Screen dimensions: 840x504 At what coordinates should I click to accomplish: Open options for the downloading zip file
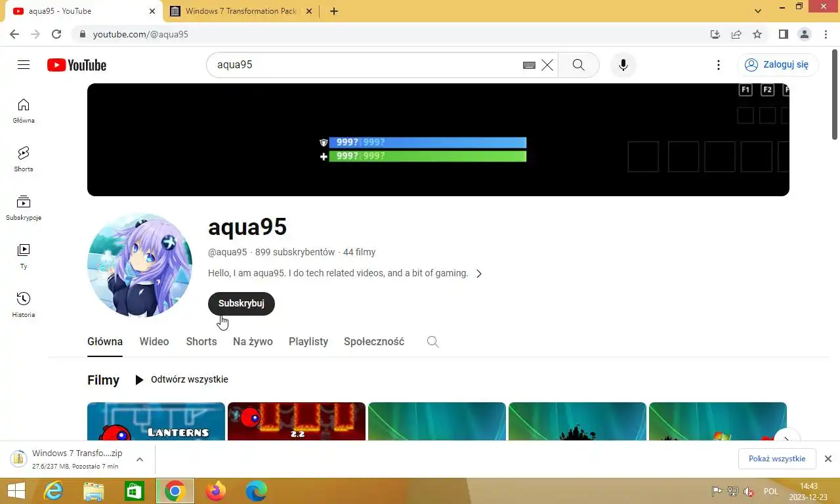140,459
